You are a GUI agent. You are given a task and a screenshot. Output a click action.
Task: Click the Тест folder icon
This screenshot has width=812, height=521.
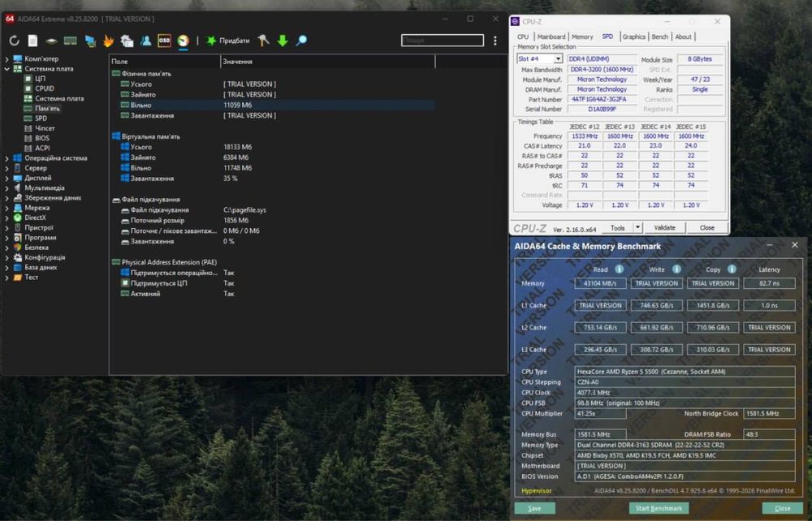click(x=18, y=278)
